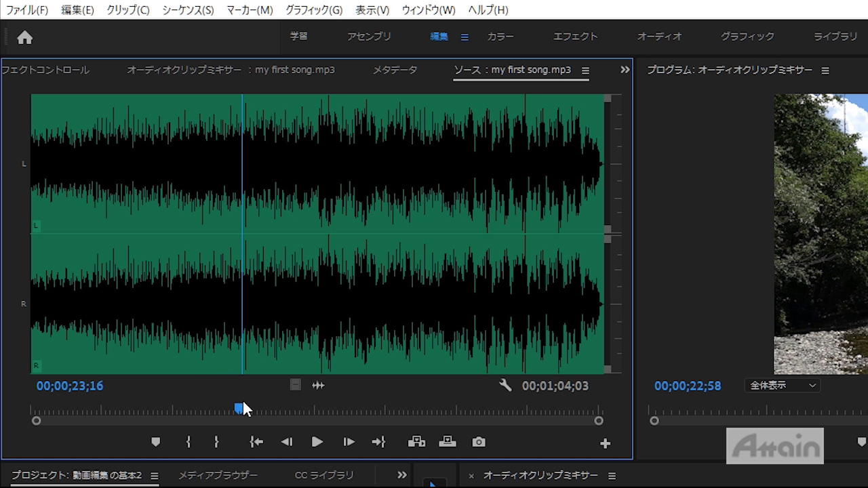Expand the Source panel overflow chevron
The height and width of the screenshot is (488, 868).
pyautogui.click(x=625, y=70)
